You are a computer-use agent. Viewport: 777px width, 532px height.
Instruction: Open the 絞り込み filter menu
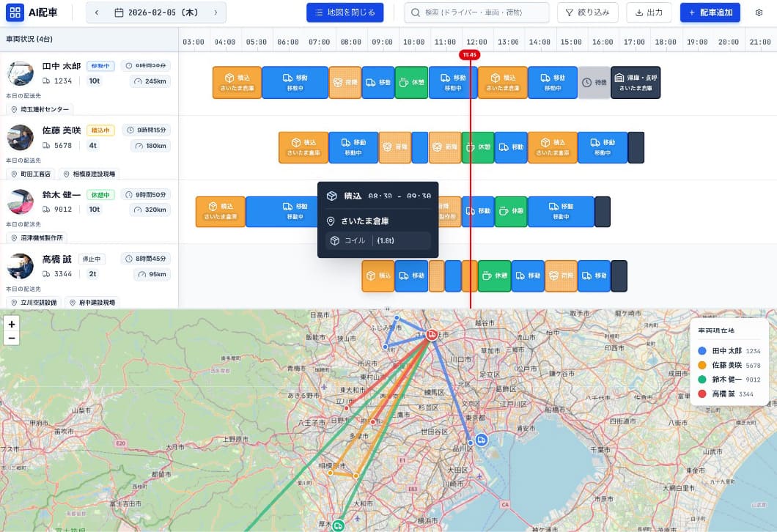tap(588, 12)
